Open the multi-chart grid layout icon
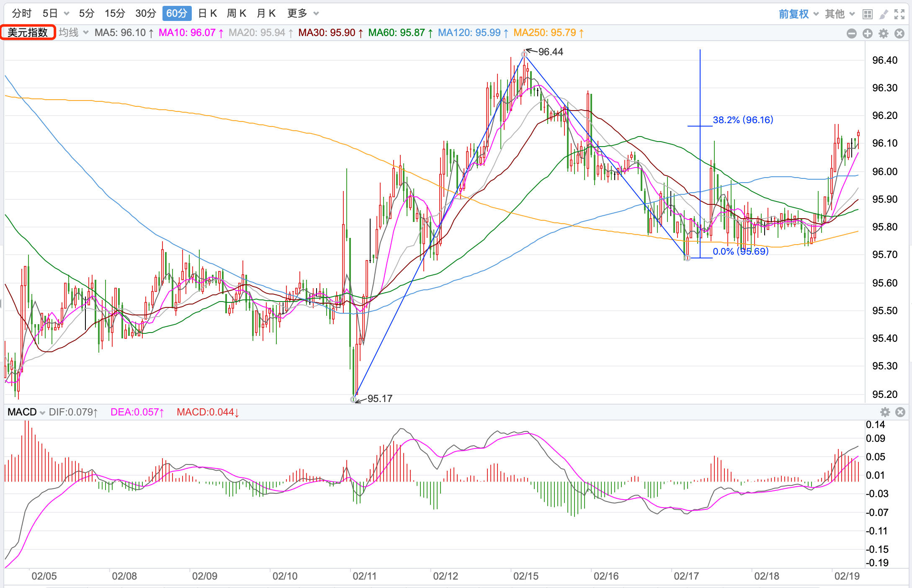The height and width of the screenshot is (588, 912). click(x=868, y=14)
